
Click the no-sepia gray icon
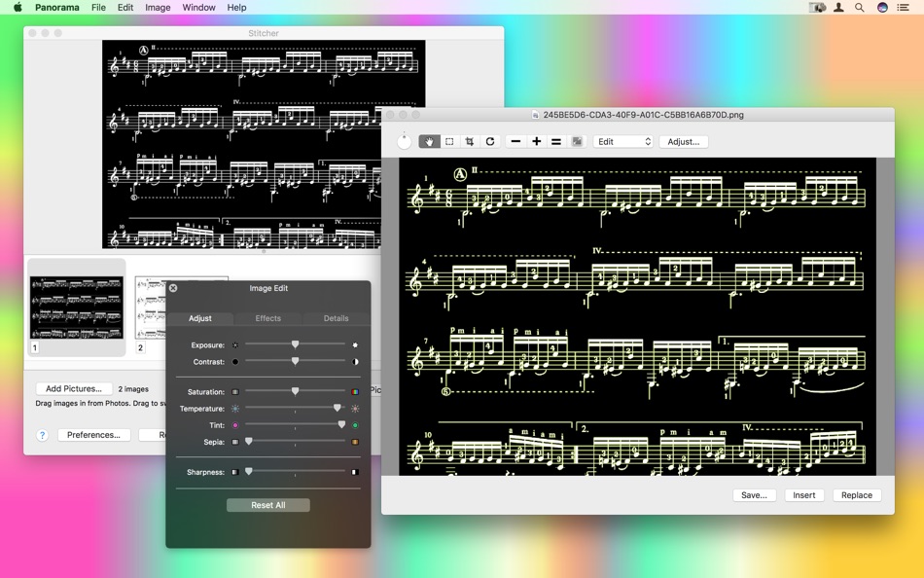[x=235, y=442]
